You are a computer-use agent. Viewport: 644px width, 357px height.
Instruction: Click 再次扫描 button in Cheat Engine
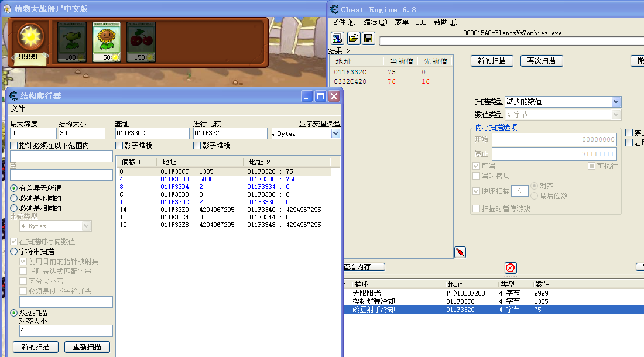[x=542, y=61]
